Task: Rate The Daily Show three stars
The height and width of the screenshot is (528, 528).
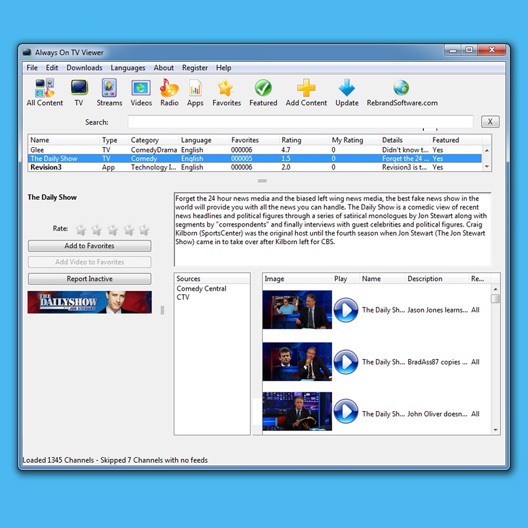Action: tap(112, 230)
